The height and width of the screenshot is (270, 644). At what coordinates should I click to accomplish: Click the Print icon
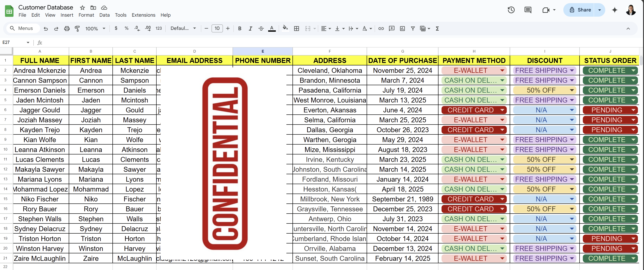(x=66, y=29)
